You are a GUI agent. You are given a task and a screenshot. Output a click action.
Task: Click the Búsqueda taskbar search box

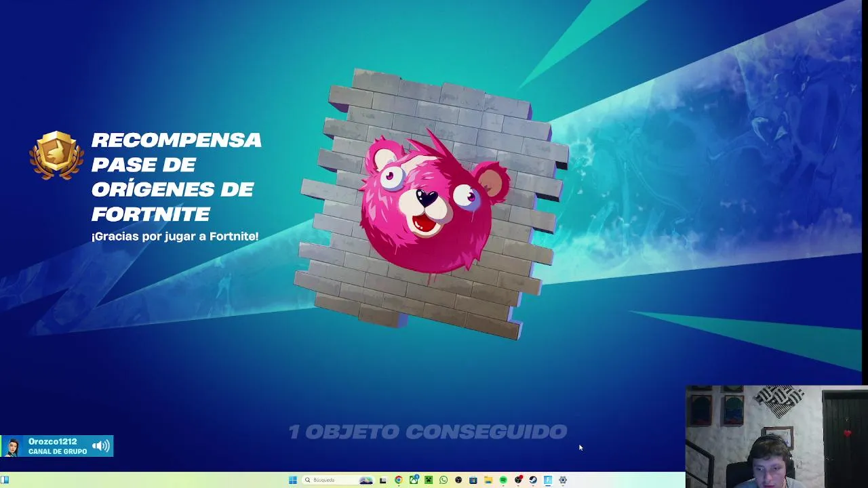point(338,480)
